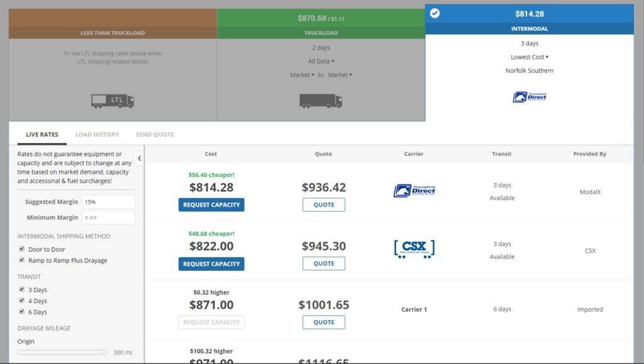Click the "$48.68 cheaper!" label
Viewport: 644px width, 364px height.
[211, 234]
